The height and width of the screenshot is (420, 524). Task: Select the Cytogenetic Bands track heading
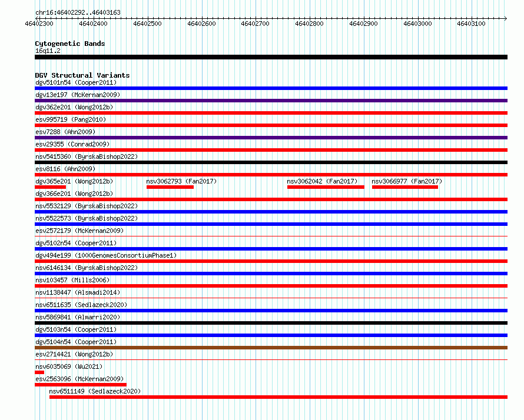[x=70, y=44]
